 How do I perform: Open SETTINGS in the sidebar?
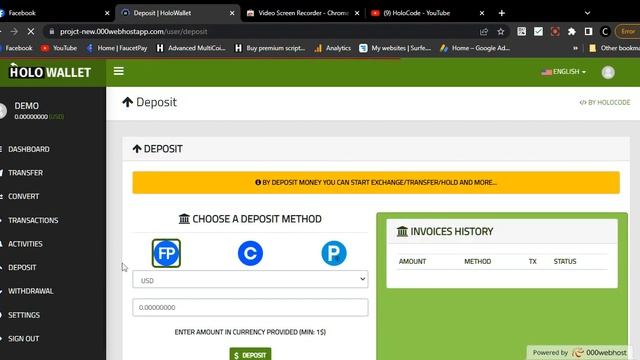[24, 315]
